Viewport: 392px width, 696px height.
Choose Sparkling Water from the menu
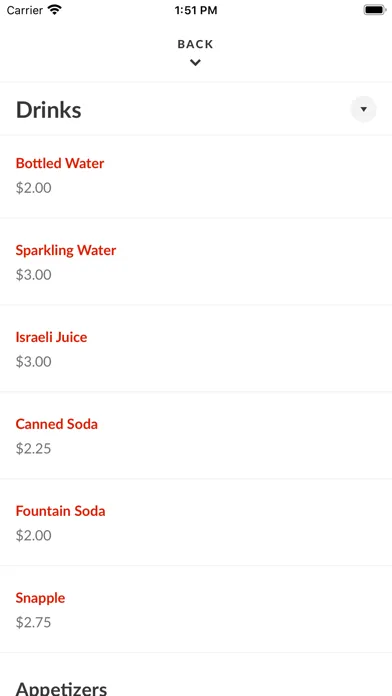[66, 250]
